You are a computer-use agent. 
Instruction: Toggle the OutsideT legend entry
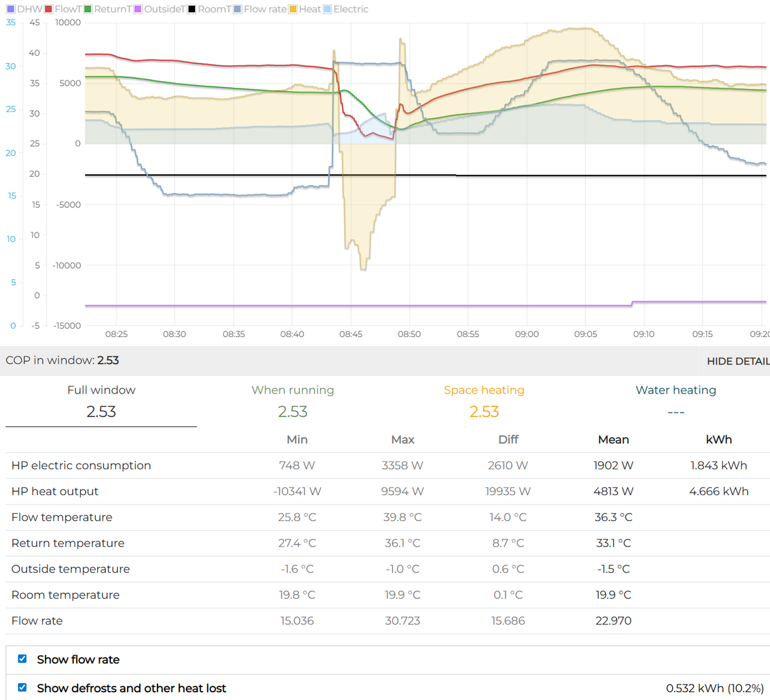point(164,9)
